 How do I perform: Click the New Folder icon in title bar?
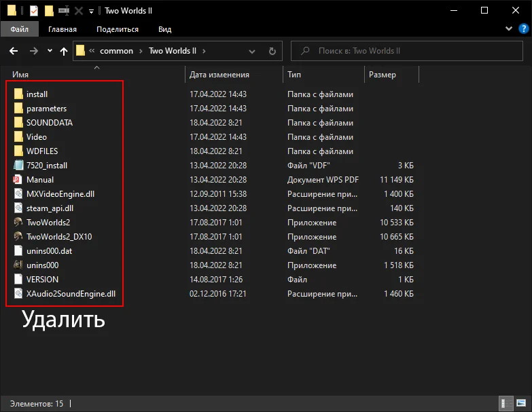(49, 11)
